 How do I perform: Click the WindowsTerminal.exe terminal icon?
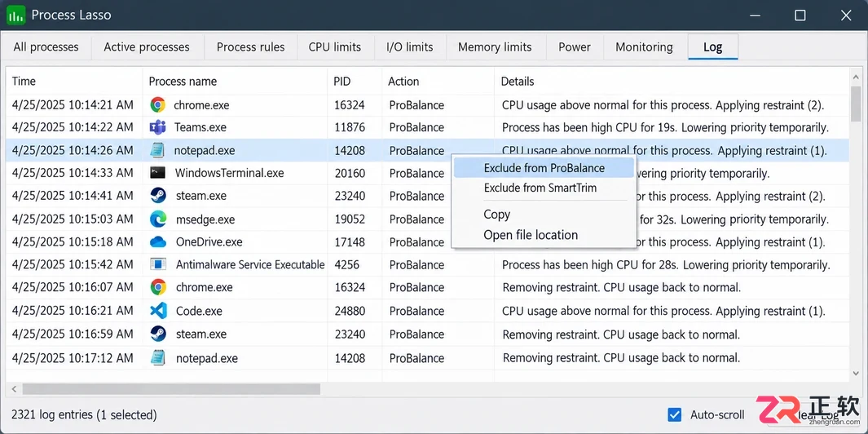pos(158,173)
